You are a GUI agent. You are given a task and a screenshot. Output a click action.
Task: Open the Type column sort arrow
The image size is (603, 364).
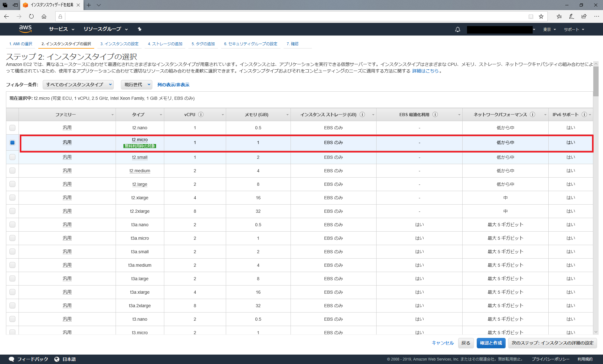tap(161, 115)
